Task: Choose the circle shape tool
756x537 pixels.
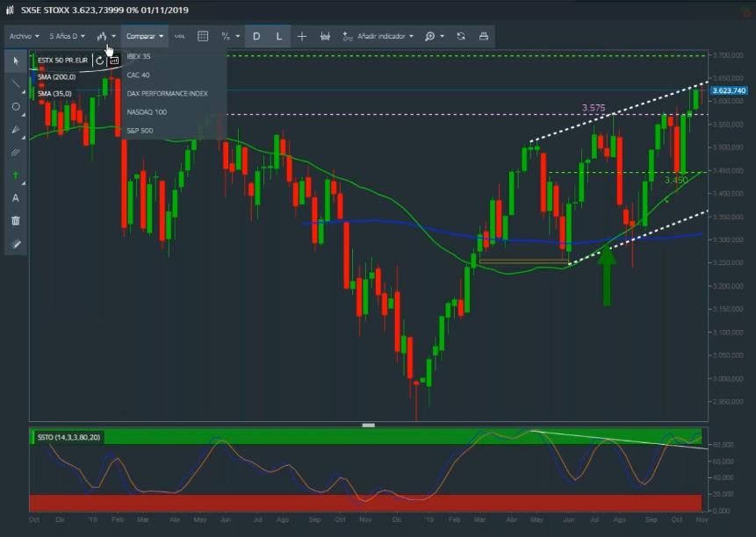Action: [x=16, y=107]
